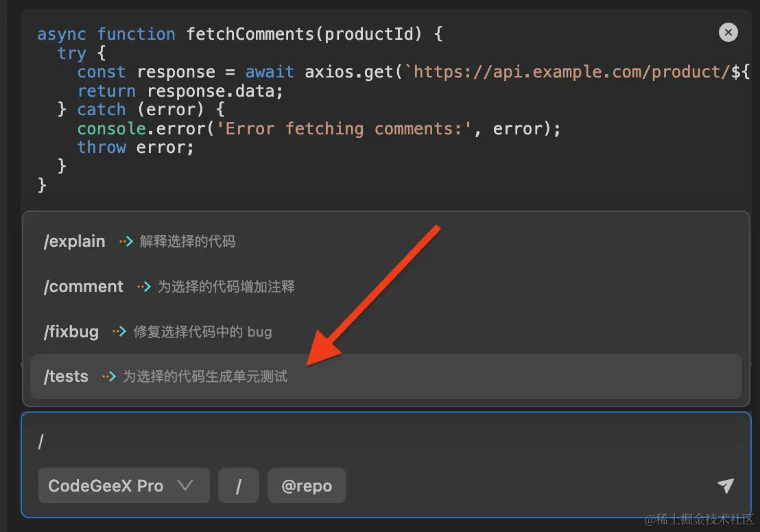Focus the chat input field containing the slash
This screenshot has height=532, width=760.
[385, 441]
